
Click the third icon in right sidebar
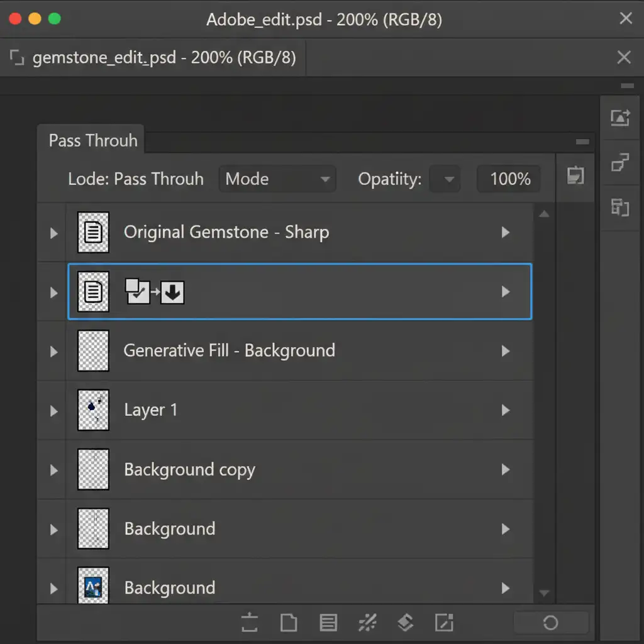coord(620,207)
